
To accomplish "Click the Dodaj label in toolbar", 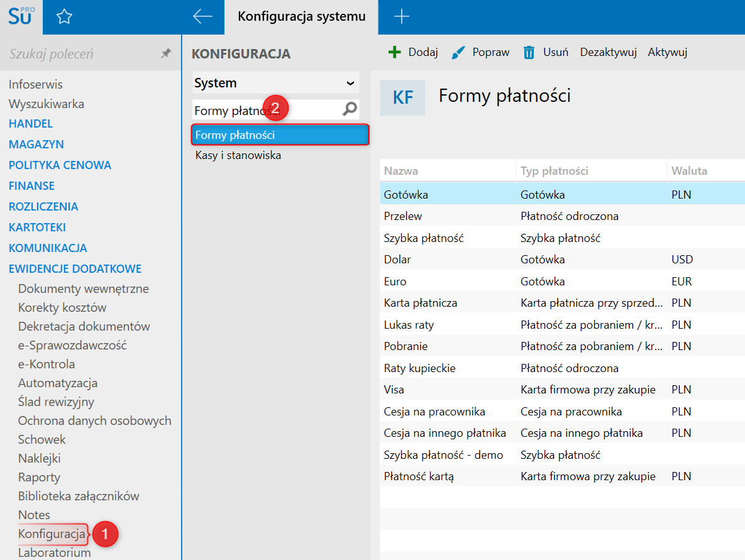I will coord(423,52).
